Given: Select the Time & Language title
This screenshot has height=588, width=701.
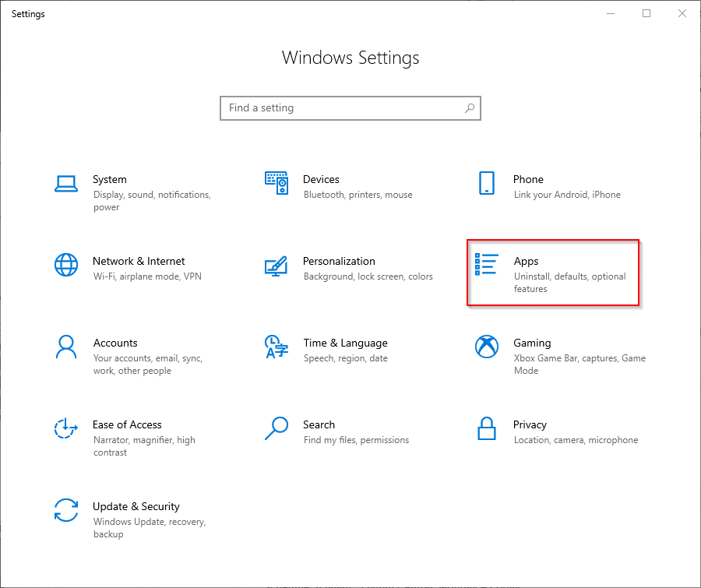Looking at the screenshot, I should point(345,343).
